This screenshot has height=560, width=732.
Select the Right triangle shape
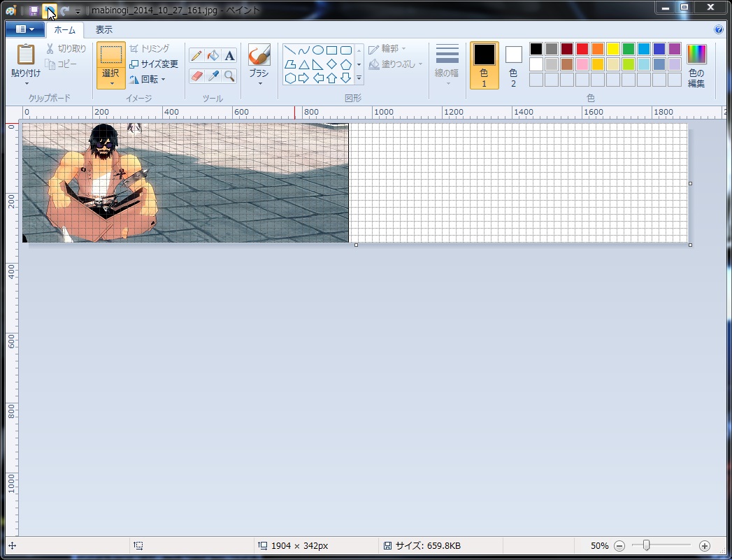pos(318,64)
